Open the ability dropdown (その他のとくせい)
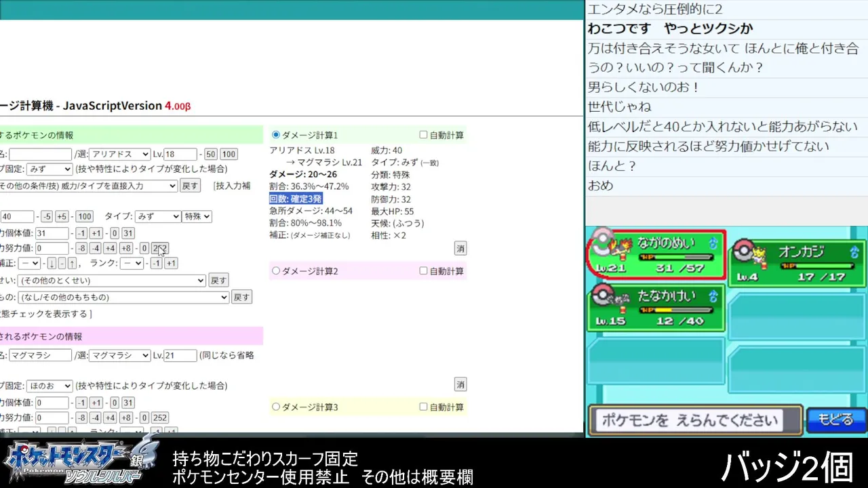This screenshot has height=488, width=868. 112,281
